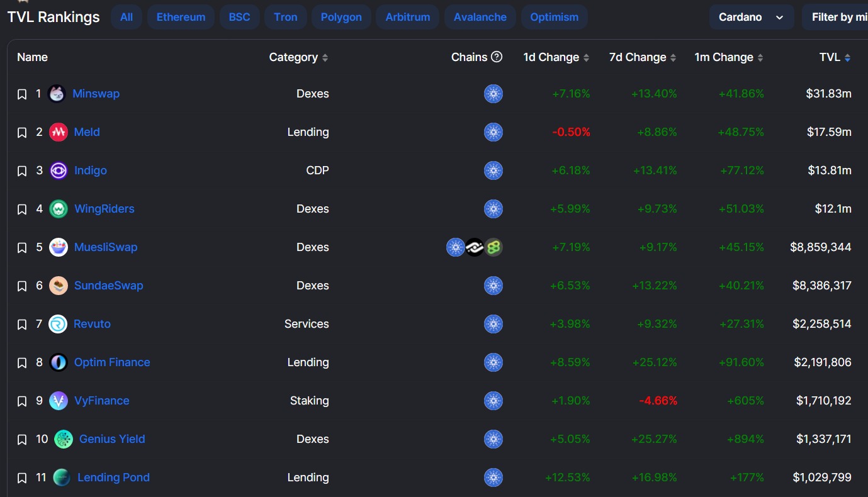Image resolution: width=868 pixels, height=497 pixels.
Task: Open the Cardano chain dropdown
Action: click(752, 17)
